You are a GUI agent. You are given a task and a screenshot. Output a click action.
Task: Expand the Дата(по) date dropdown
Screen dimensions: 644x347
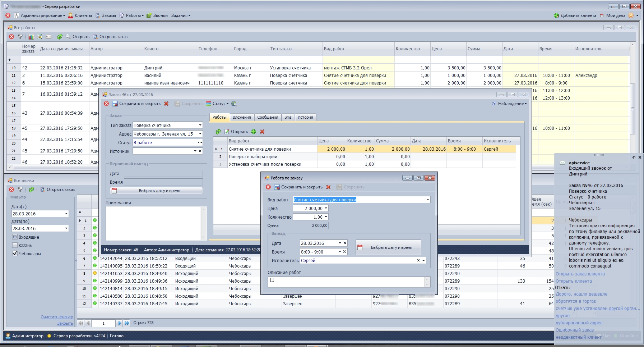66,228
